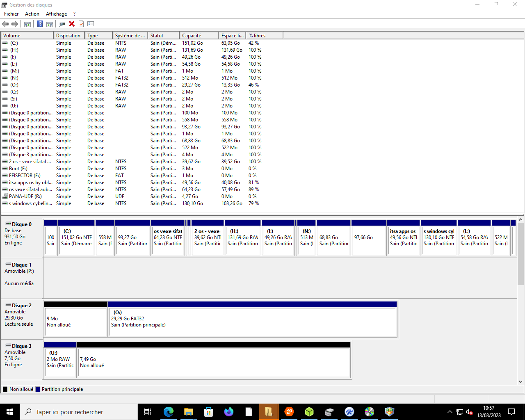Open the Affichage menu

tap(56, 14)
